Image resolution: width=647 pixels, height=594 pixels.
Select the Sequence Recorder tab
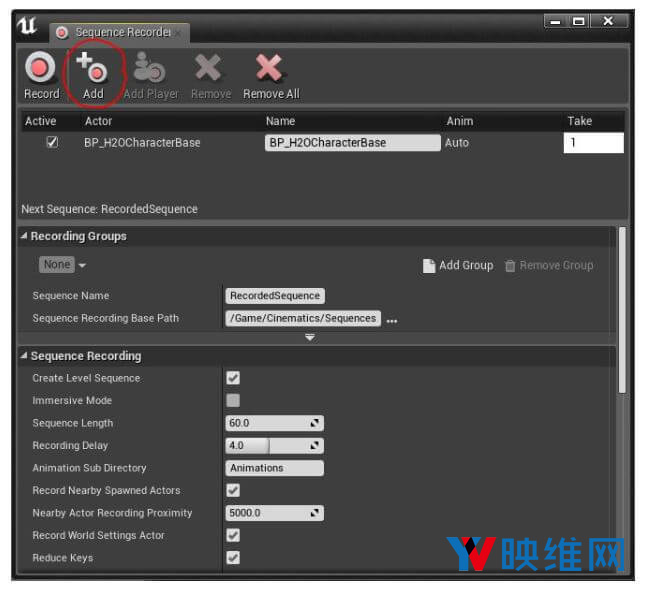point(120,32)
